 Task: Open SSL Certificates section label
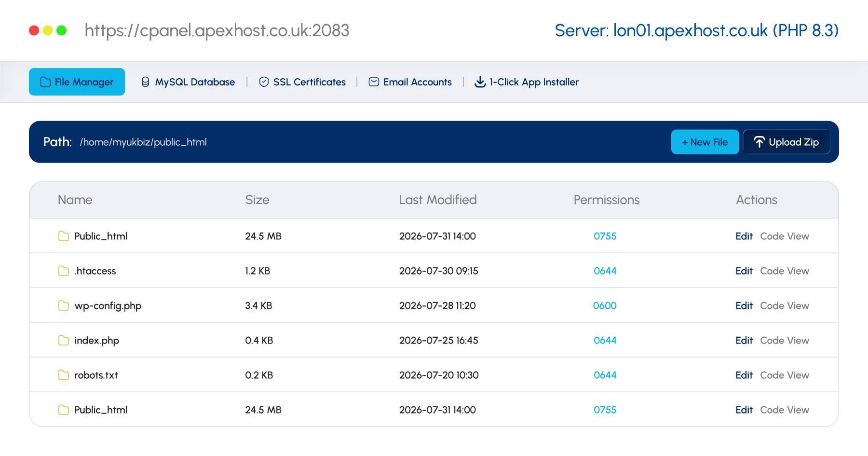point(310,82)
